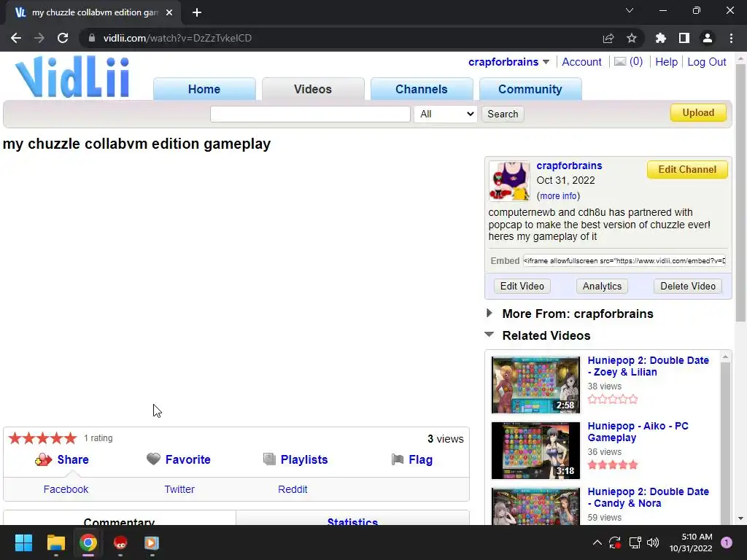The image size is (747, 560).
Task: Open crapforbrains channel name link in sidebar
Action: [569, 166]
